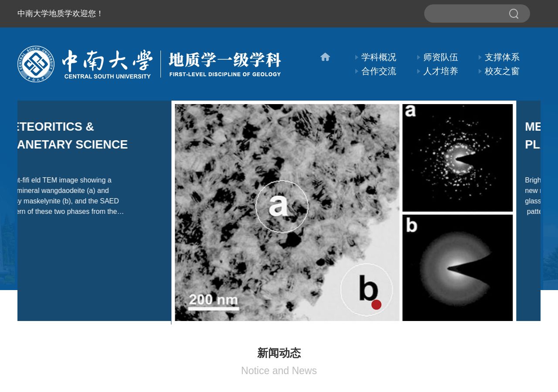Open the 合作交流 menu item
Viewport: 558px width, 392px height.
(x=379, y=71)
